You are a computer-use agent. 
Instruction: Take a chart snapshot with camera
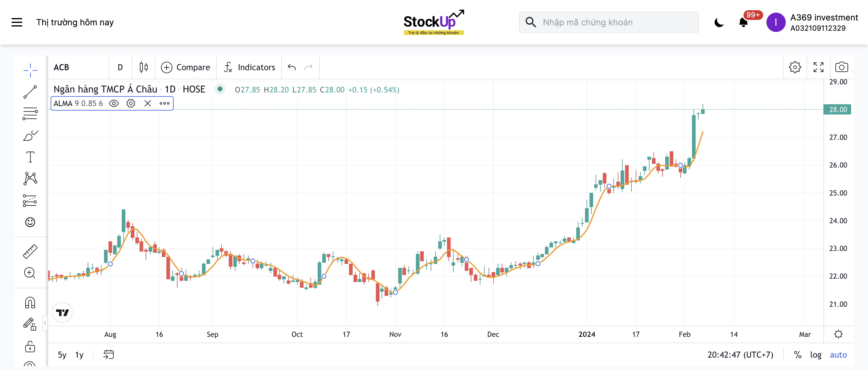842,67
